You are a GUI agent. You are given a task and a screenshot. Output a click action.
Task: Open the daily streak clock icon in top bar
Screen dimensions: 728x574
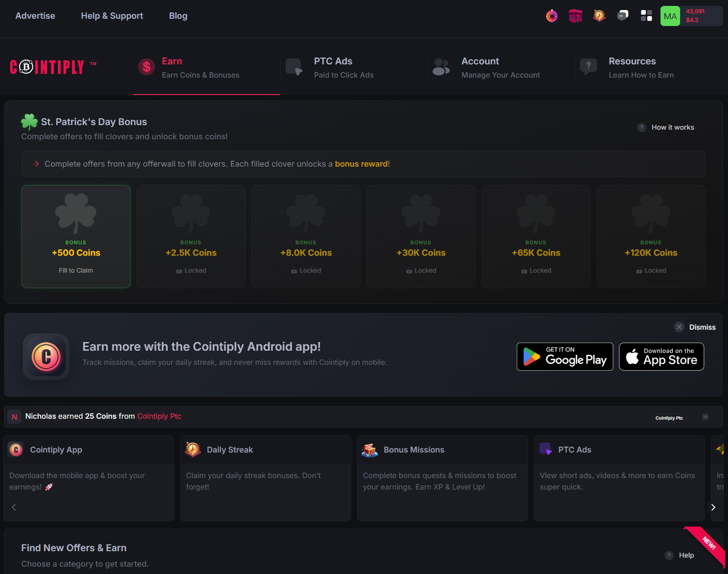point(599,16)
